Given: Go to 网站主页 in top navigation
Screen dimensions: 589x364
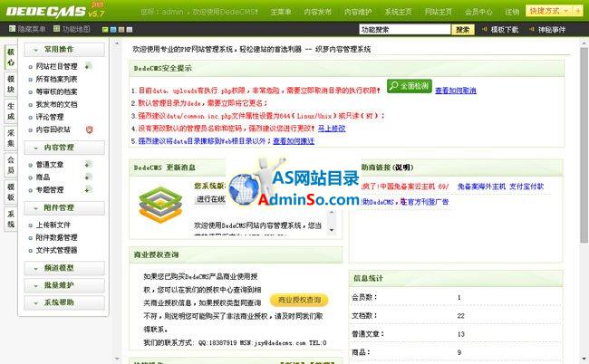Looking at the screenshot, I should (439, 12).
